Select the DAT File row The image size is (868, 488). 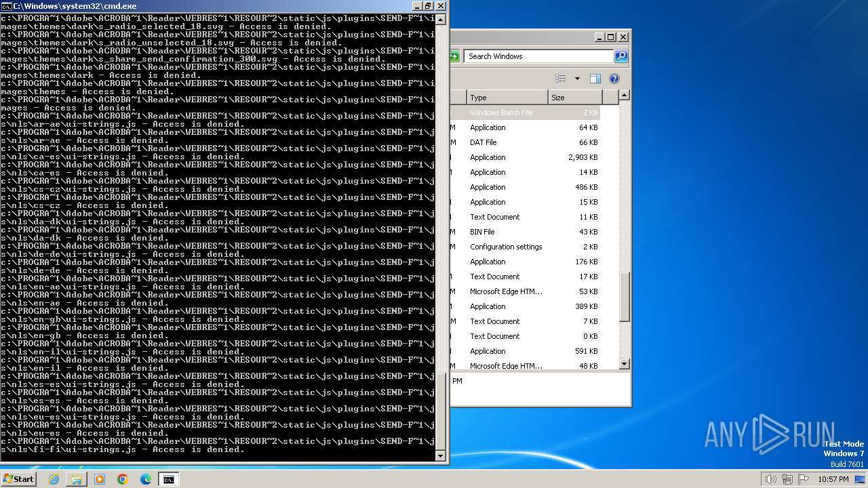[x=525, y=142]
